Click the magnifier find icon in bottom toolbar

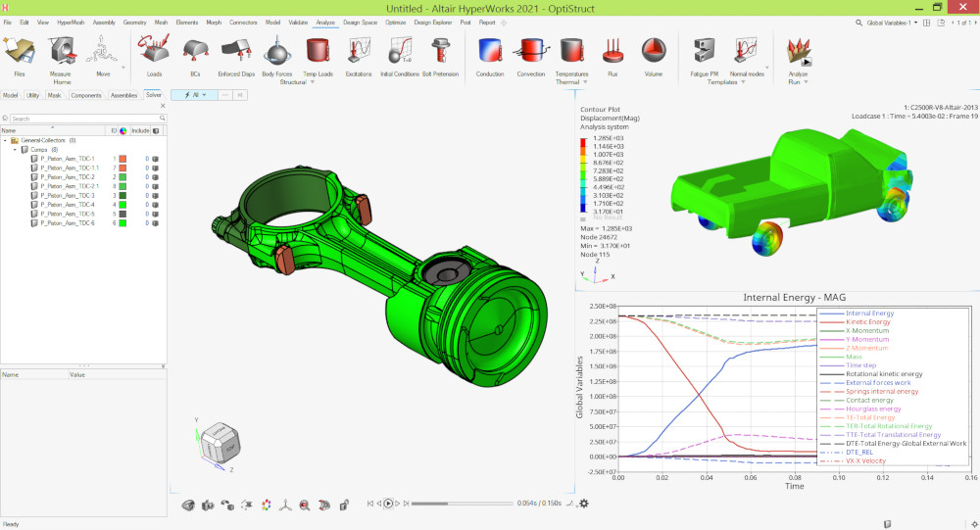point(305,505)
